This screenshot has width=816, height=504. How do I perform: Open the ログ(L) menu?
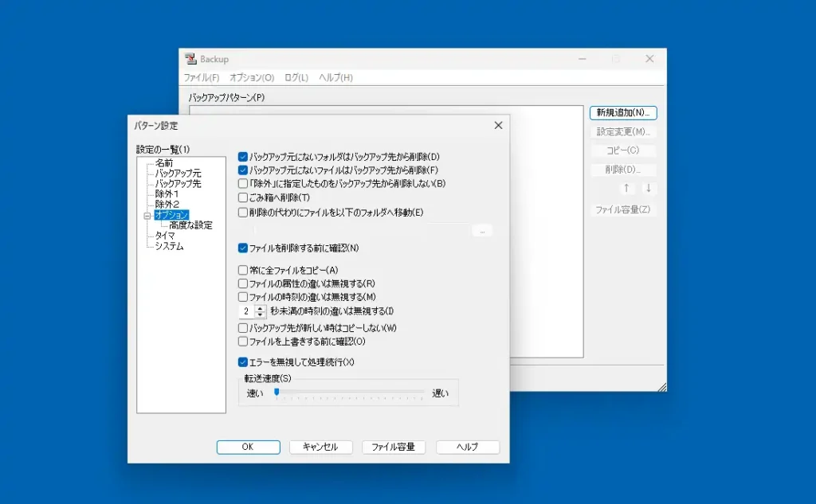pyautogui.click(x=295, y=78)
